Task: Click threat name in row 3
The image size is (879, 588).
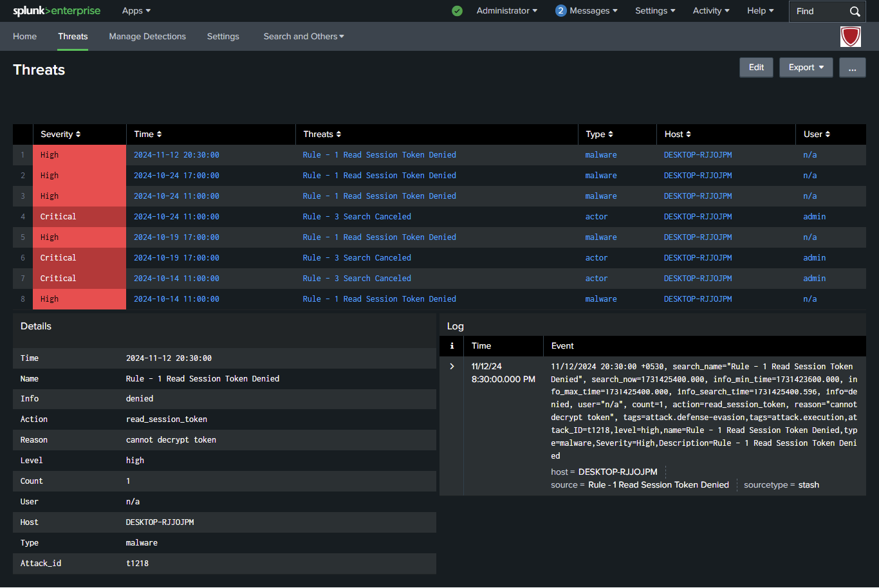Action: 380,196
